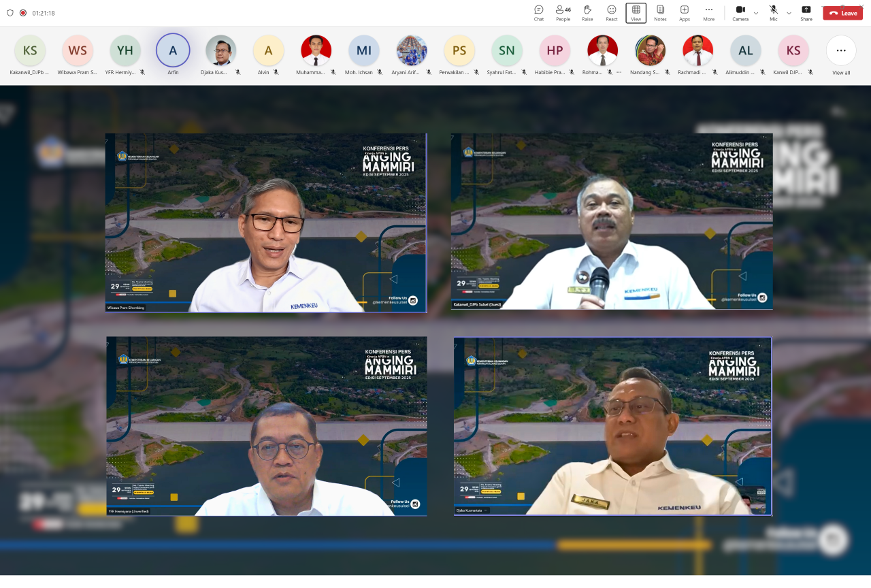Leave the meeting
This screenshot has width=871, height=588.
click(x=842, y=13)
